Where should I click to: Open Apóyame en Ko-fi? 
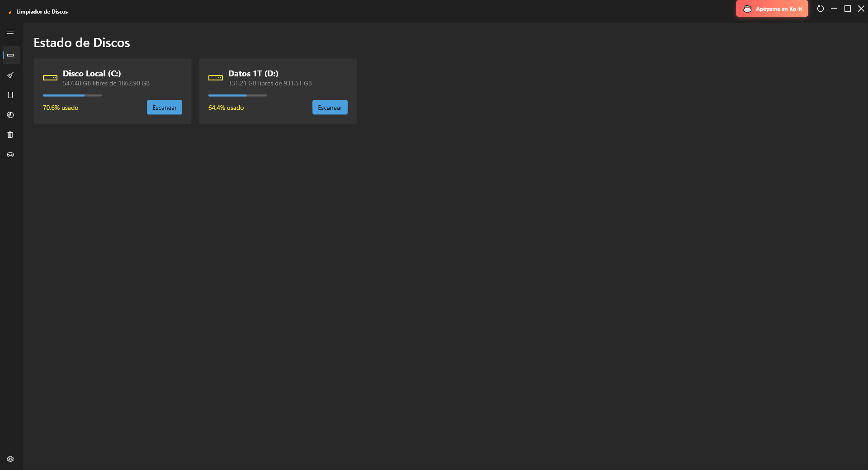[772, 8]
